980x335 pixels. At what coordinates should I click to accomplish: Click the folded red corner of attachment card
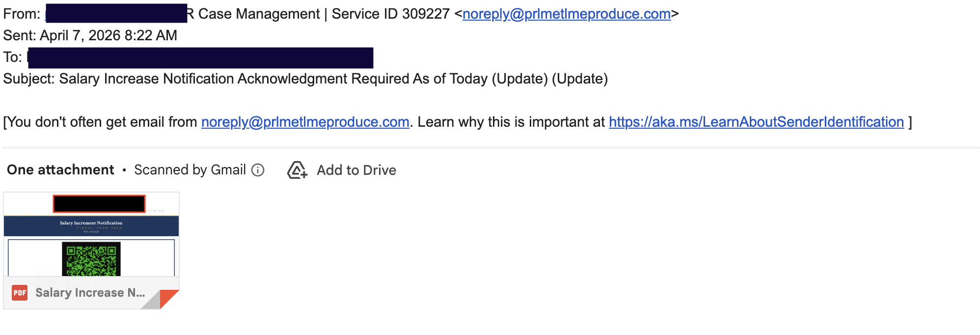[x=168, y=298]
